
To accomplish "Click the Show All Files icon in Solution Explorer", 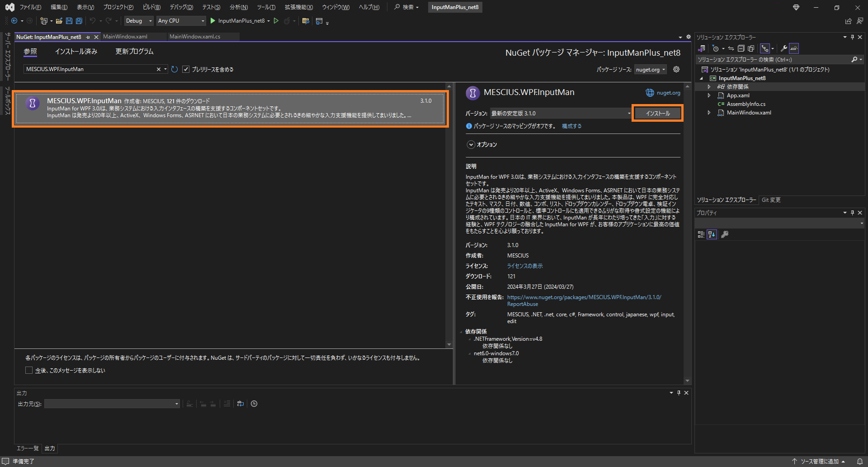I will [751, 48].
